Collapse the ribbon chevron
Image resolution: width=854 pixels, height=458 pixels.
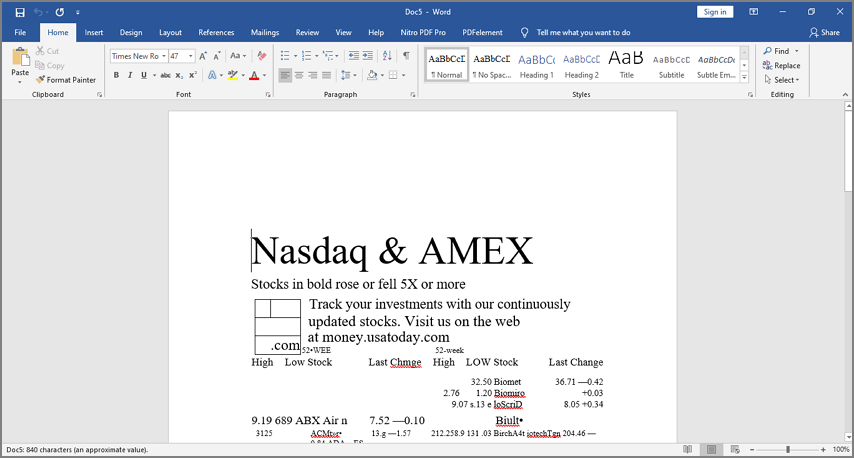point(845,95)
